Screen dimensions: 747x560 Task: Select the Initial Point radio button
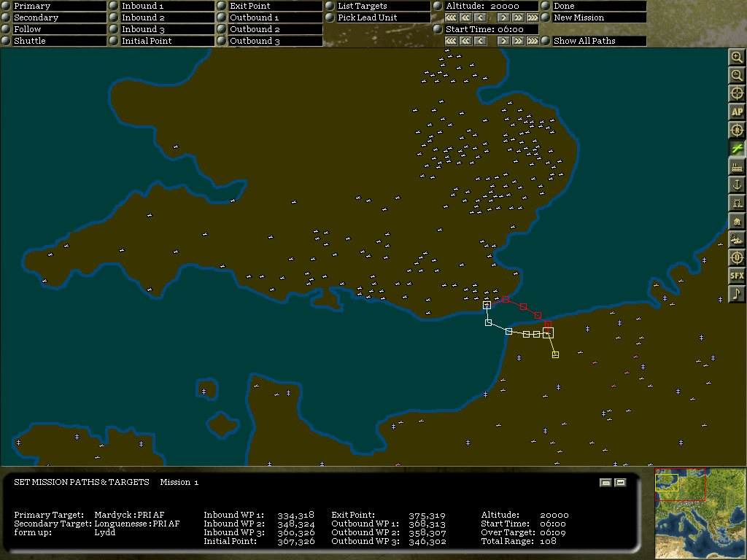tap(113, 41)
